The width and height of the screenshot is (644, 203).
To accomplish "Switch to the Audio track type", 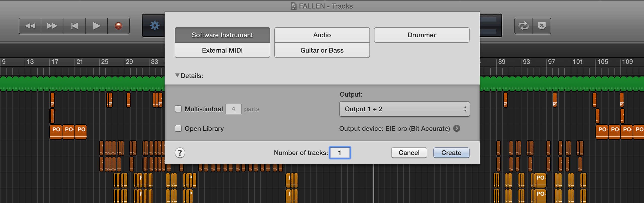I will 322,35.
